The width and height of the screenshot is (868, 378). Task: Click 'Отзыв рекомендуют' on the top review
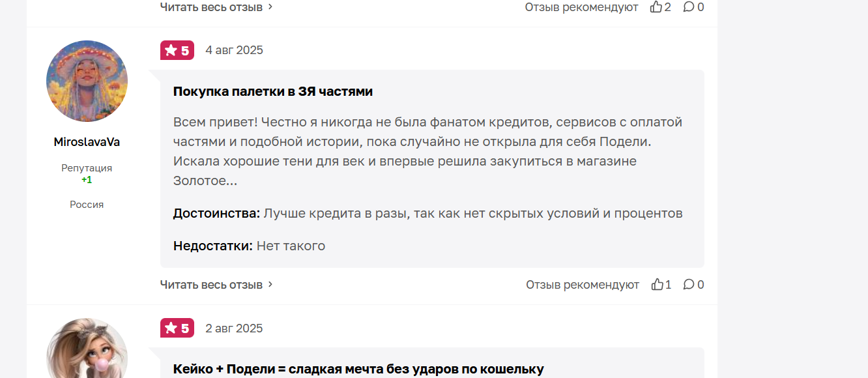coord(582,7)
